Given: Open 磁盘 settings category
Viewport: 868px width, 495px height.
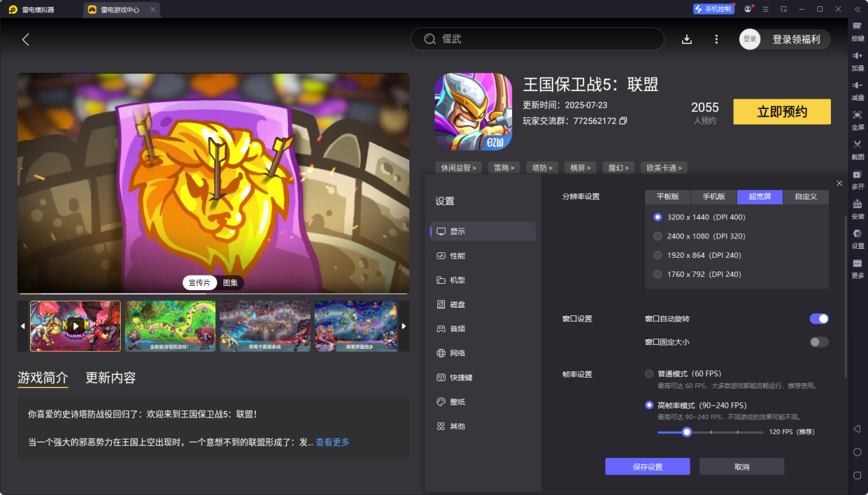Looking at the screenshot, I should 483,304.
